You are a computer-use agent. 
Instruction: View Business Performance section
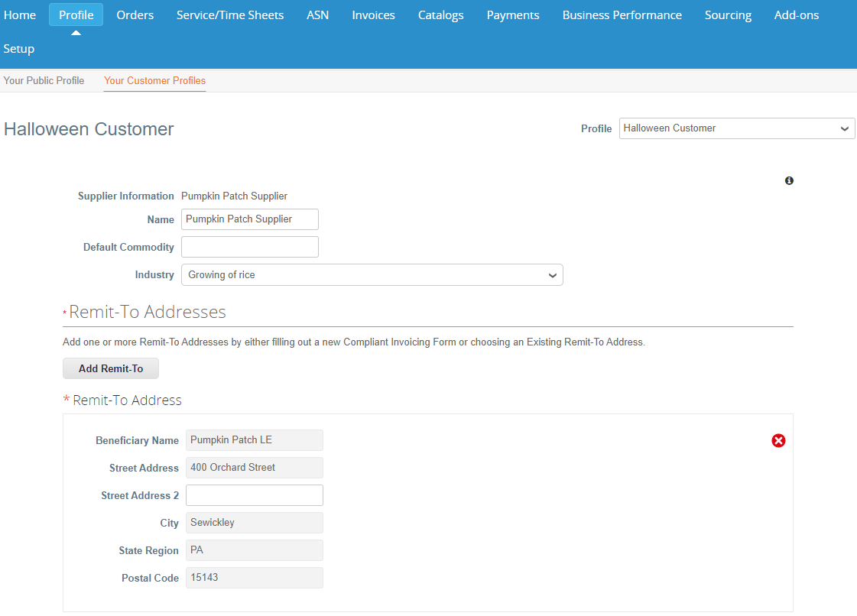click(x=622, y=15)
